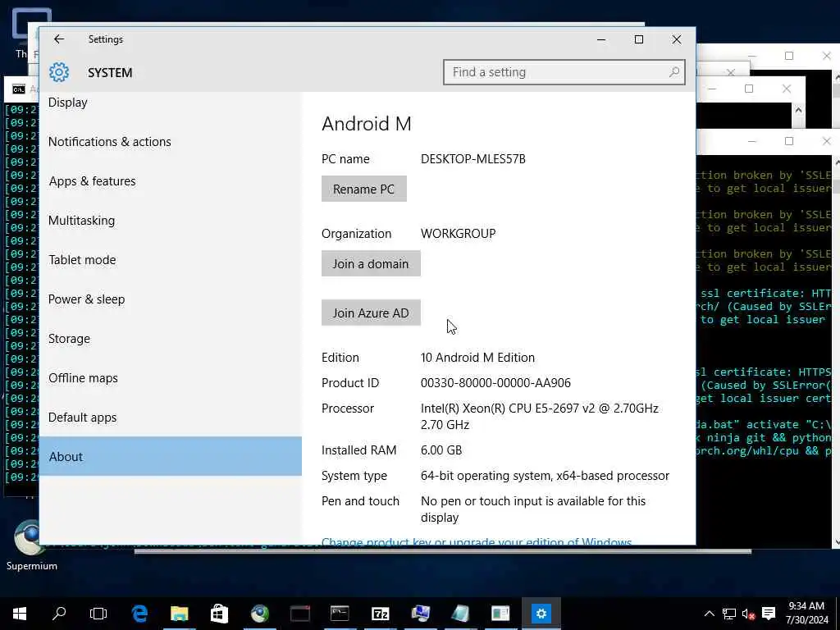Select the About section
Screen dimensions: 840x630
171,456
